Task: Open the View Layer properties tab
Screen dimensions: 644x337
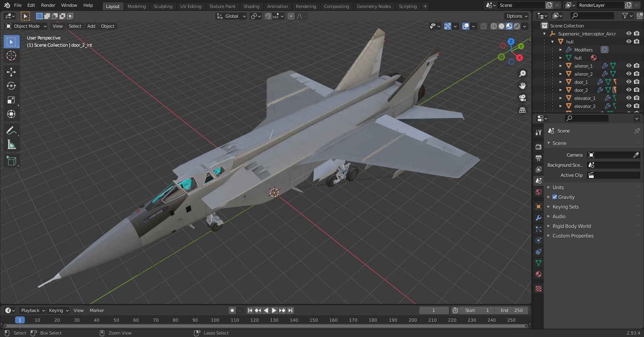Action: coord(539,169)
